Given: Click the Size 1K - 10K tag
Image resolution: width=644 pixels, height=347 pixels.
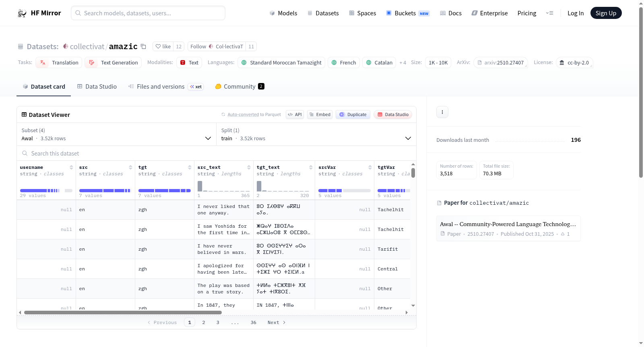Looking at the screenshot, I should click(x=438, y=62).
